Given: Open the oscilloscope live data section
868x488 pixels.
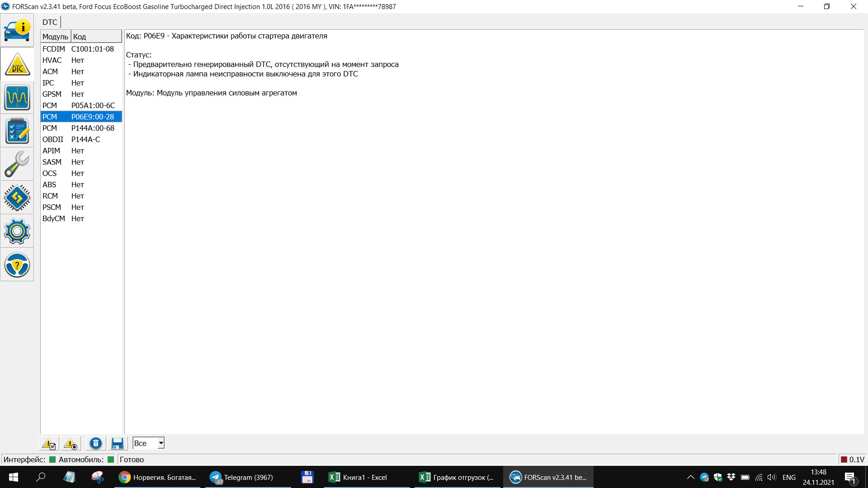Looking at the screenshot, I should (17, 98).
